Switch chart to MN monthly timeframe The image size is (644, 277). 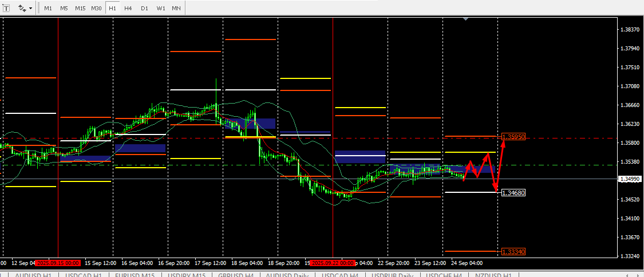176,8
